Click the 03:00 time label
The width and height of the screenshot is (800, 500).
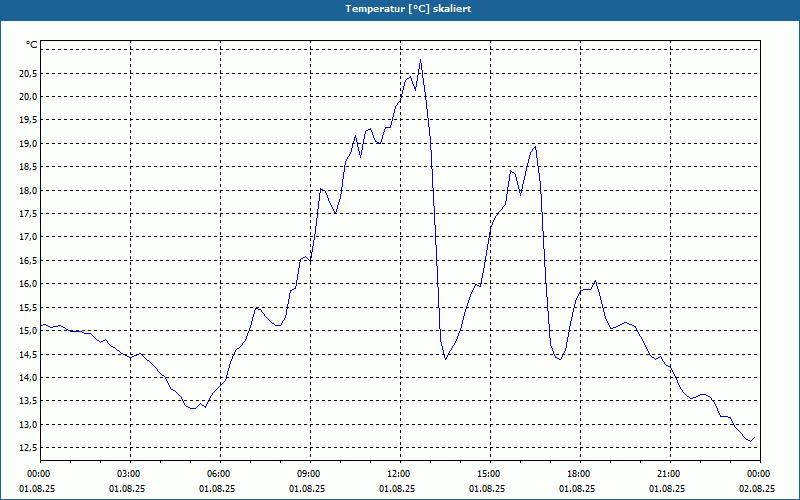[131, 474]
